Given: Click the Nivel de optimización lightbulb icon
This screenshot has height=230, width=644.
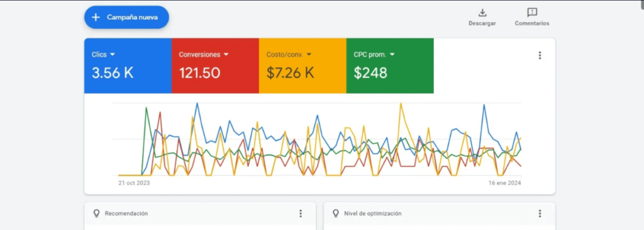Looking at the screenshot, I should tap(336, 214).
